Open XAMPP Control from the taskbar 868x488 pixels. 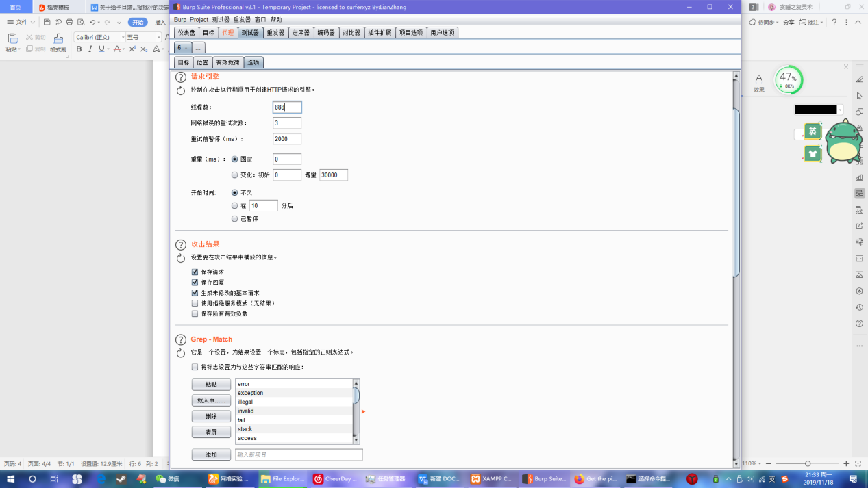click(x=491, y=479)
